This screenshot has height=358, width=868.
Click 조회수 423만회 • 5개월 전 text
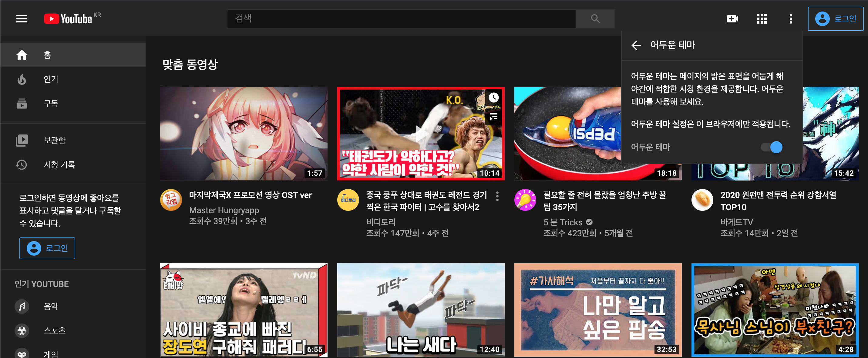[x=588, y=233]
